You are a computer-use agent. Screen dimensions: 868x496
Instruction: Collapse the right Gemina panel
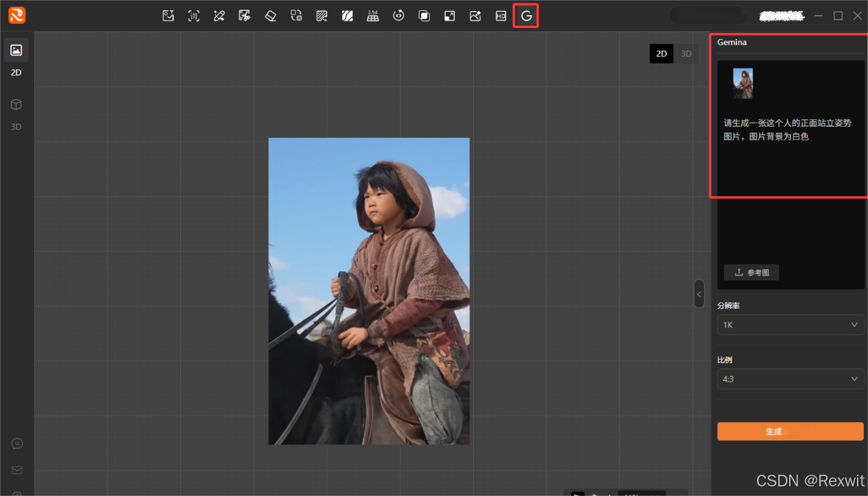699,294
